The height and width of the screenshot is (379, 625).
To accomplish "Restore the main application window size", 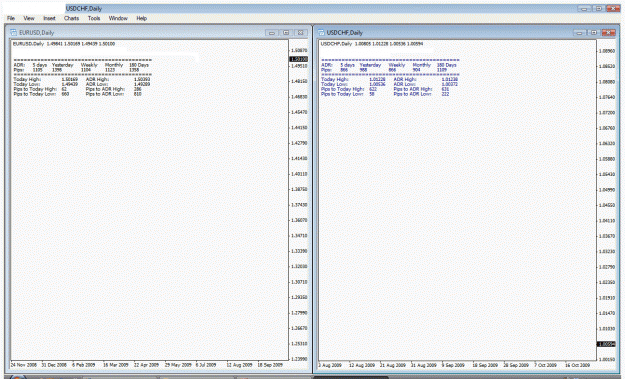I will [x=599, y=8].
